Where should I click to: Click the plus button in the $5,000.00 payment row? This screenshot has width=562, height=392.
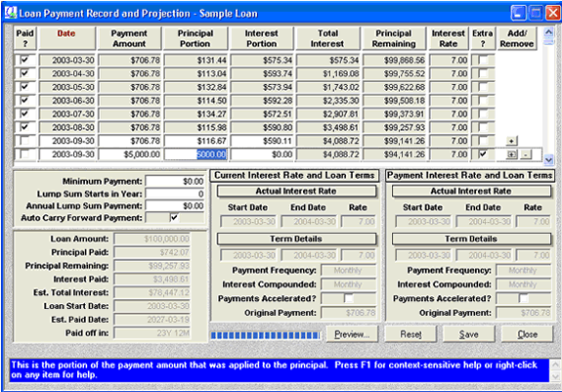click(x=511, y=154)
